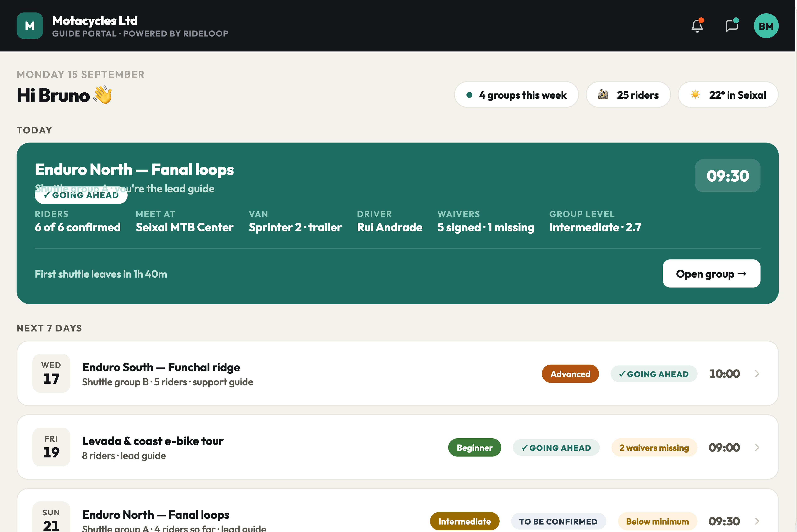This screenshot has height=532, width=797.
Task: Click the Going Ahead tag on Funchal ridge
Action: 654,374
